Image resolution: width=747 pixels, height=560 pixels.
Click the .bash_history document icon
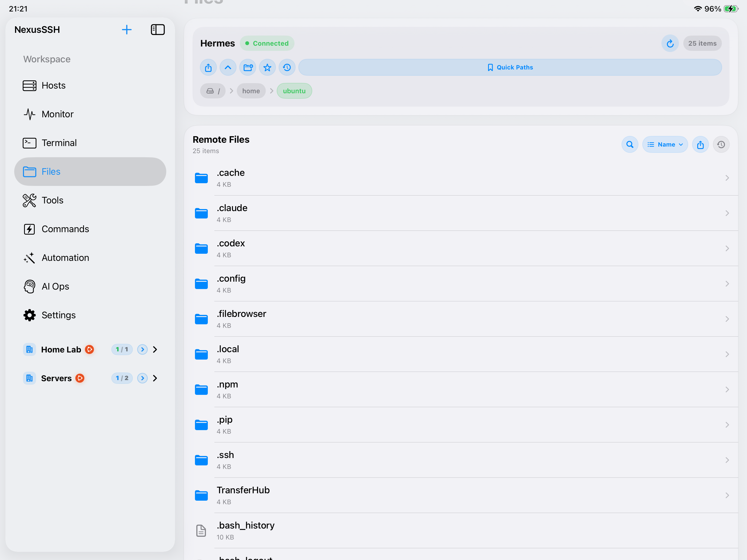[x=201, y=531]
